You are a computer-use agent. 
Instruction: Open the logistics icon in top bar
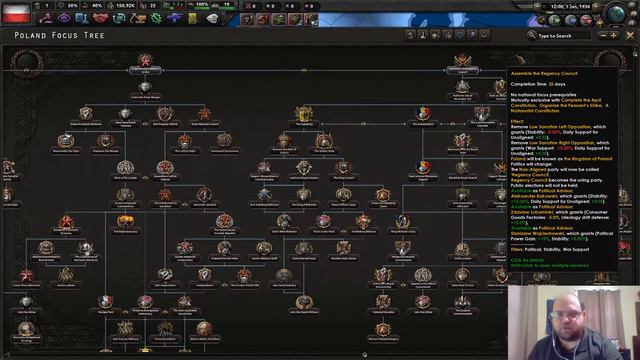(x=193, y=18)
